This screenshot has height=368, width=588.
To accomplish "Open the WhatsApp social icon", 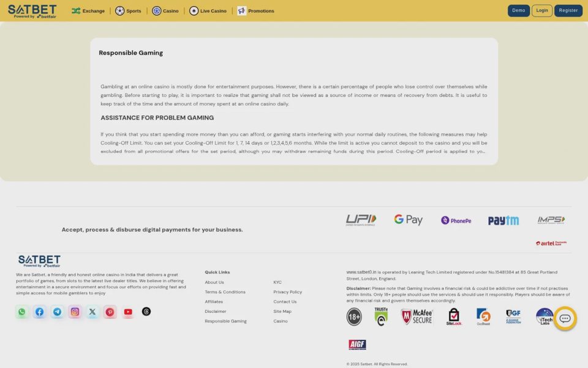I will [22, 312].
